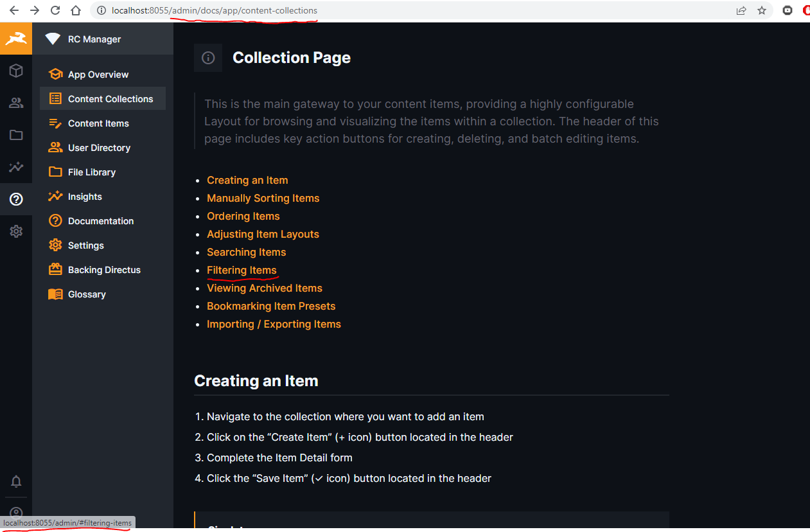Click the share page icon in address bar

coord(741,10)
